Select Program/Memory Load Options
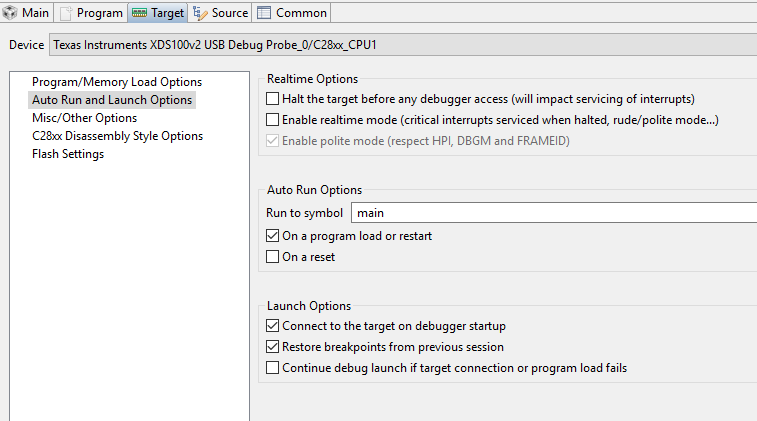Viewport: 757px width, 421px height. [x=117, y=82]
